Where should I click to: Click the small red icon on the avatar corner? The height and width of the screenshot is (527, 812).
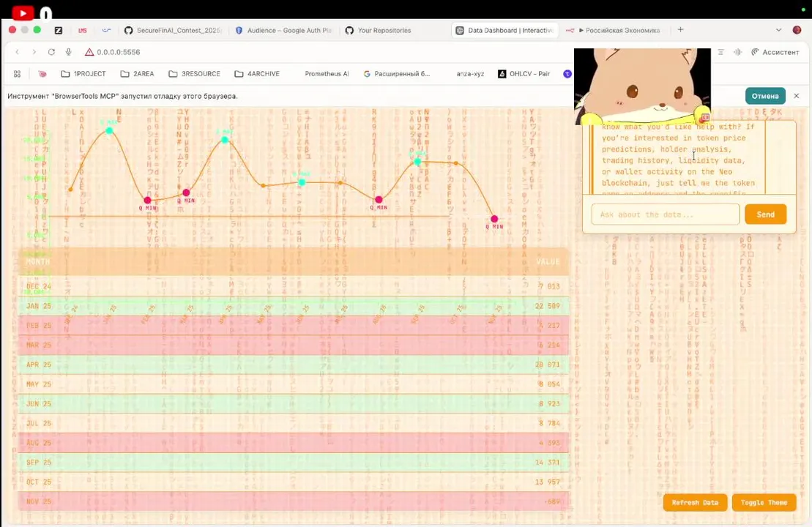pos(705,118)
